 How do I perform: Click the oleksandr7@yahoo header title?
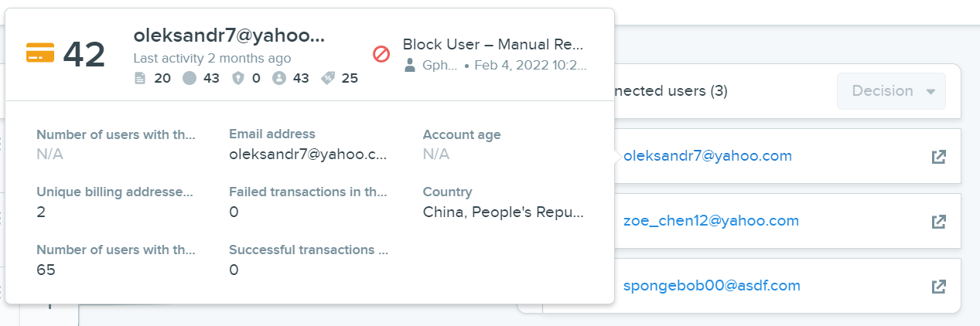click(x=230, y=35)
